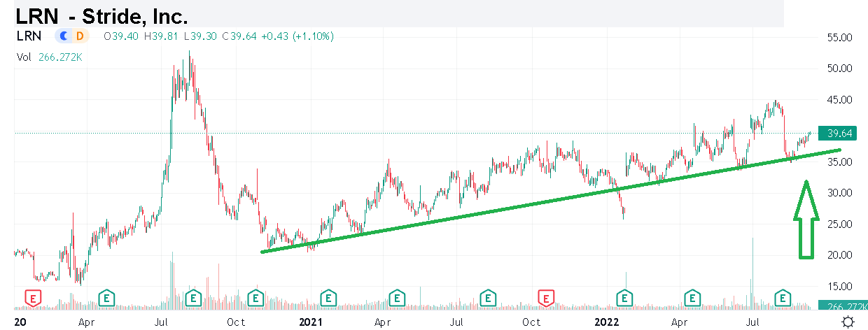Click the 20 year label on time axis
This screenshot has width=868, height=330.
[20, 322]
